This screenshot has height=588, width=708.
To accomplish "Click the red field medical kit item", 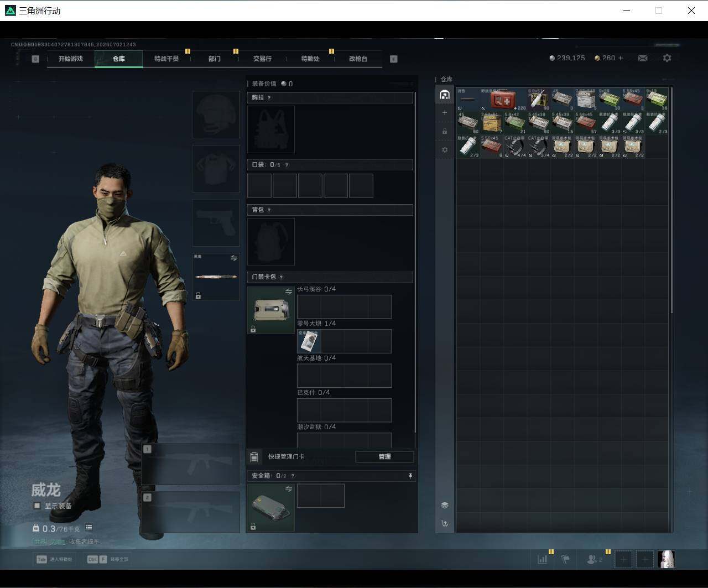I will pyautogui.click(x=503, y=100).
